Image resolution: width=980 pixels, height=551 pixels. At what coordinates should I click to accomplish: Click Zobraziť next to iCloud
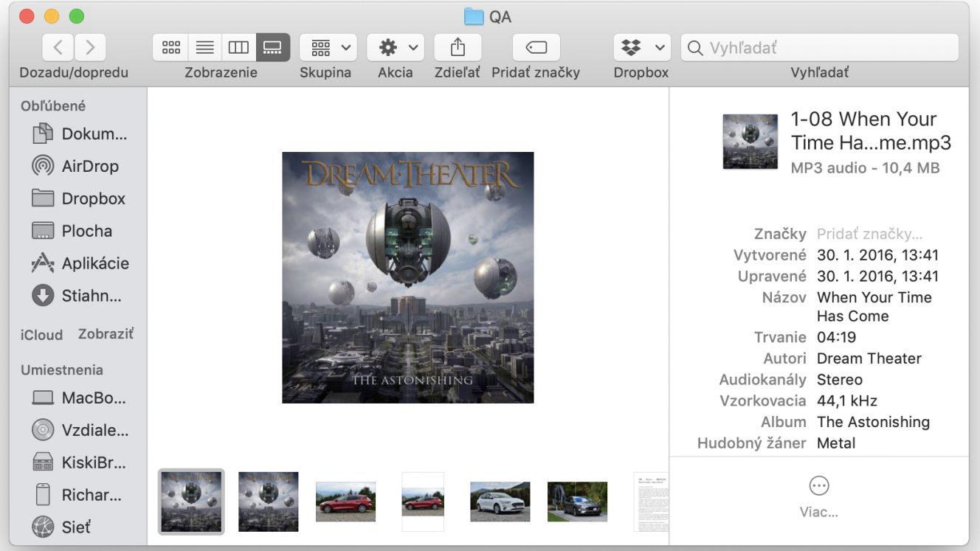[106, 334]
